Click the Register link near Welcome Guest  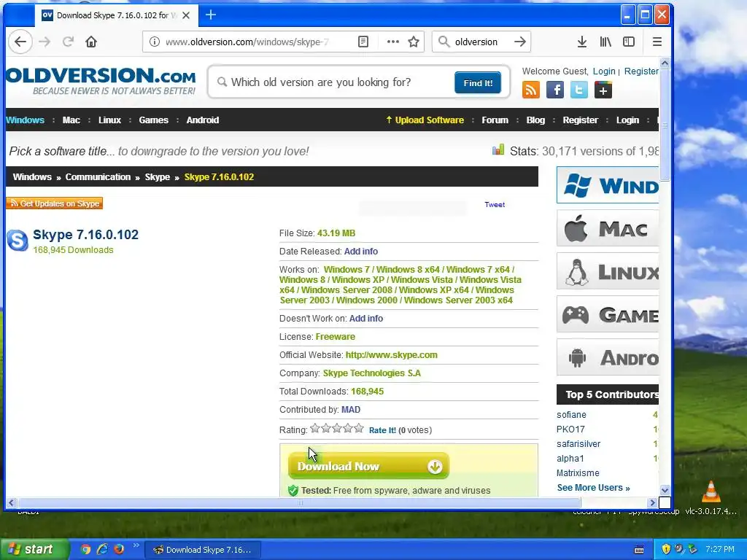pos(641,71)
